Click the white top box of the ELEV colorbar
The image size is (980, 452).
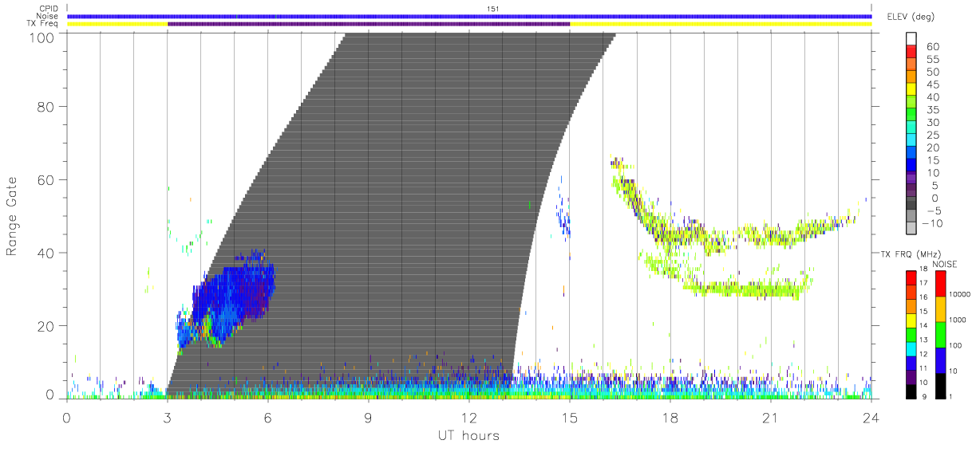pos(912,38)
